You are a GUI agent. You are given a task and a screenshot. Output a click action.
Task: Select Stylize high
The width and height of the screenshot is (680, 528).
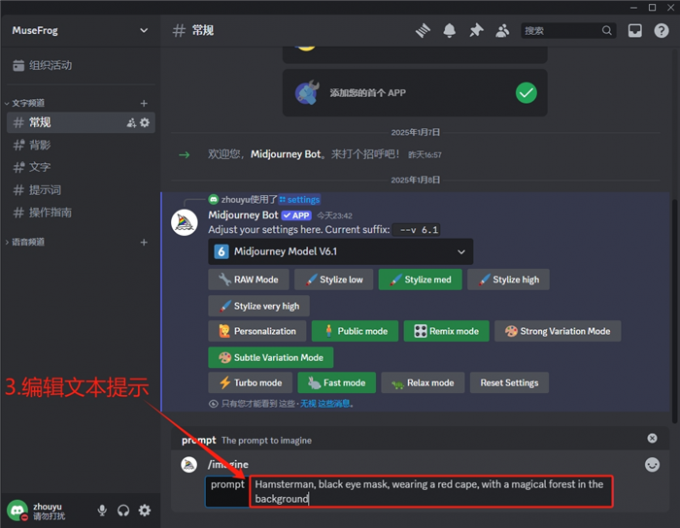click(x=508, y=280)
